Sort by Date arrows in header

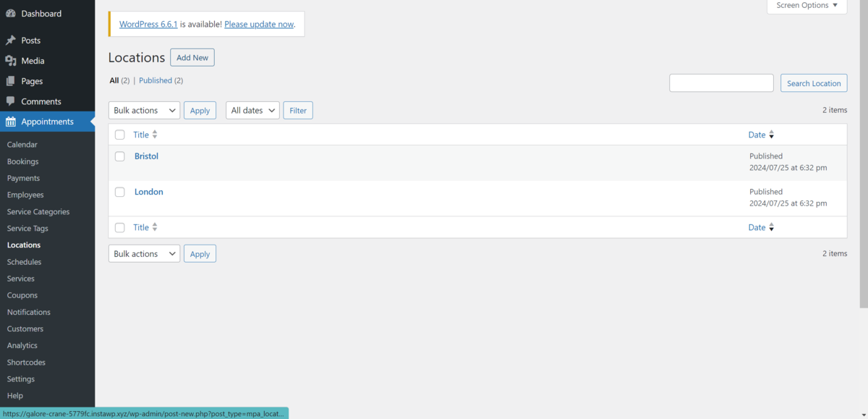click(x=771, y=135)
